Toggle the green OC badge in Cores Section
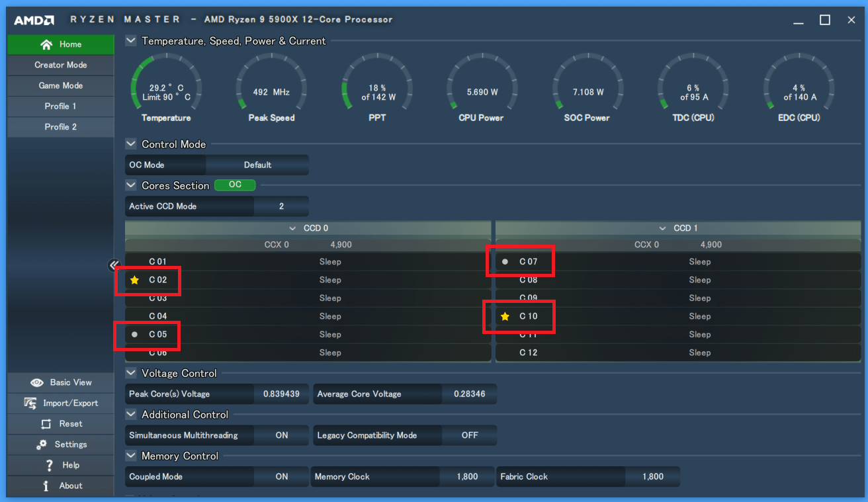 click(x=235, y=185)
